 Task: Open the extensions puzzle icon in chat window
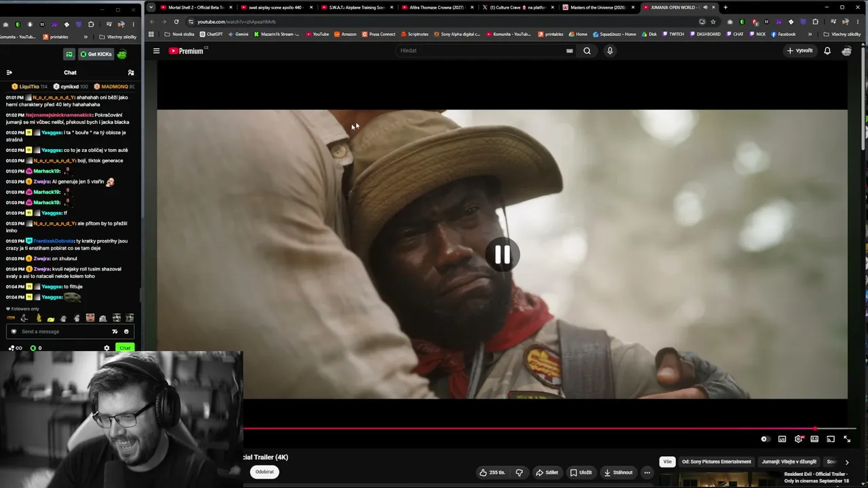pos(91,24)
